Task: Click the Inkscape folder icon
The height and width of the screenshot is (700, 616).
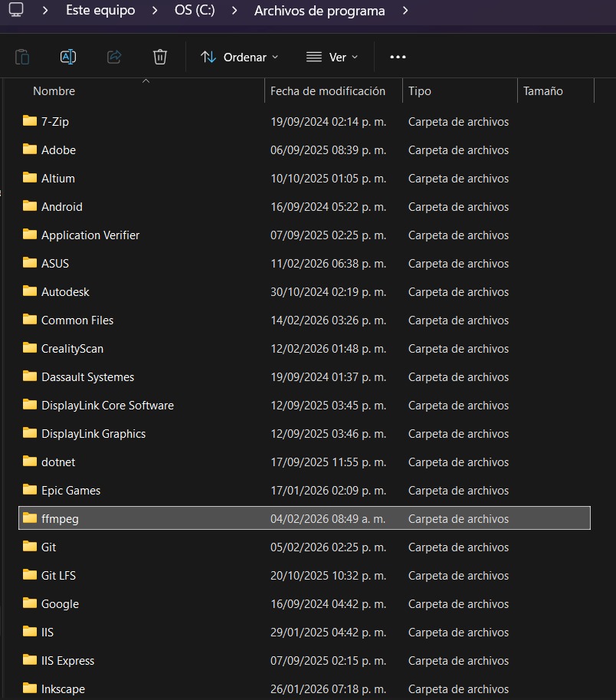Action: pos(28,688)
